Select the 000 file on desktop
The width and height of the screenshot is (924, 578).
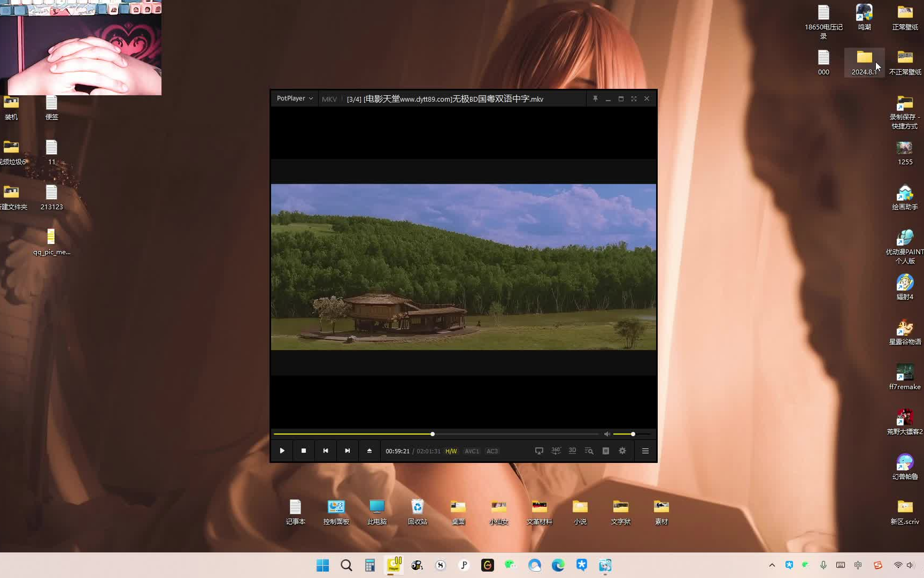823,63
